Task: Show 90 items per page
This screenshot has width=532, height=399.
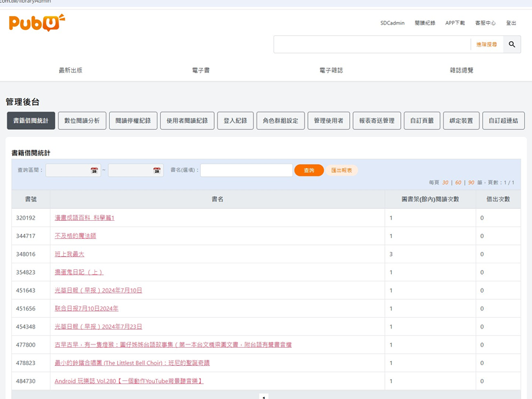Action: pos(471,182)
